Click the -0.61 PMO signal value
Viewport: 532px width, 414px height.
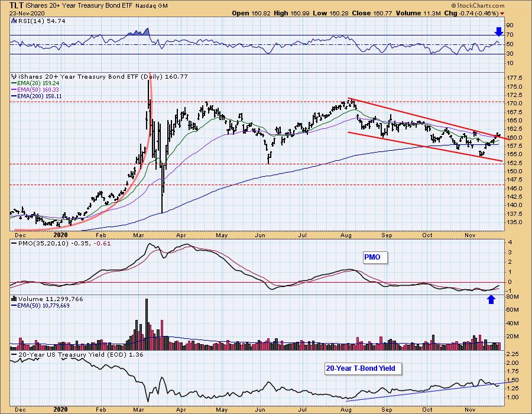click(x=102, y=243)
